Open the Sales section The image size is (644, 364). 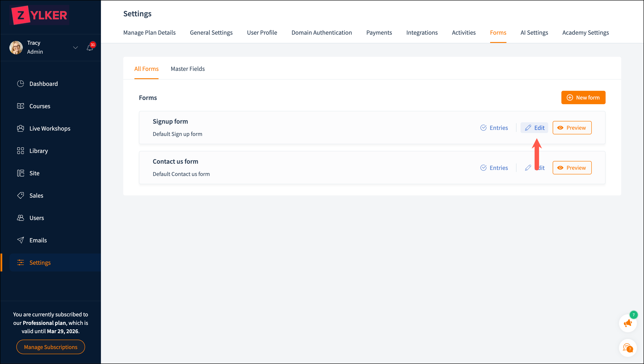[x=36, y=195]
